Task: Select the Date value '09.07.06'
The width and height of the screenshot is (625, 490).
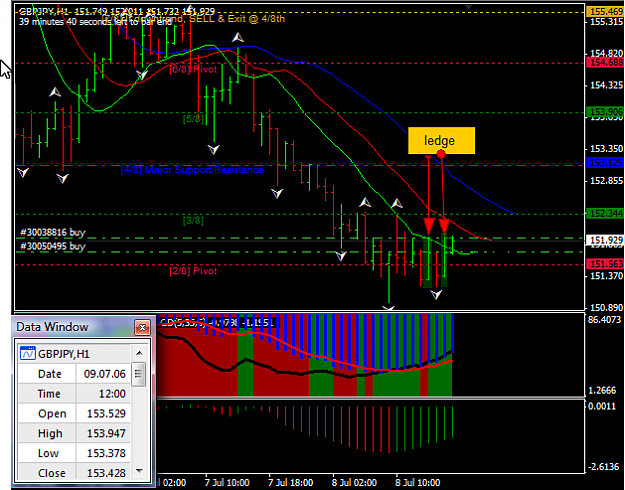Action: click(x=104, y=374)
